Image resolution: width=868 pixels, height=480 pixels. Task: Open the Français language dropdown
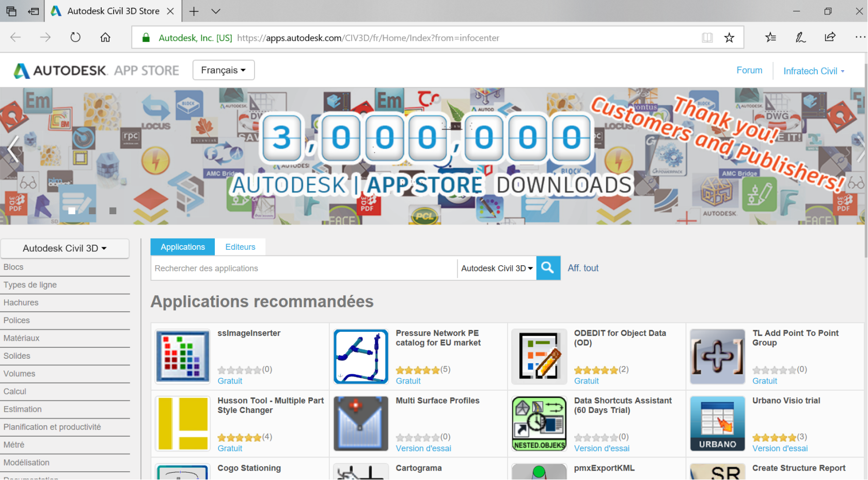point(223,70)
